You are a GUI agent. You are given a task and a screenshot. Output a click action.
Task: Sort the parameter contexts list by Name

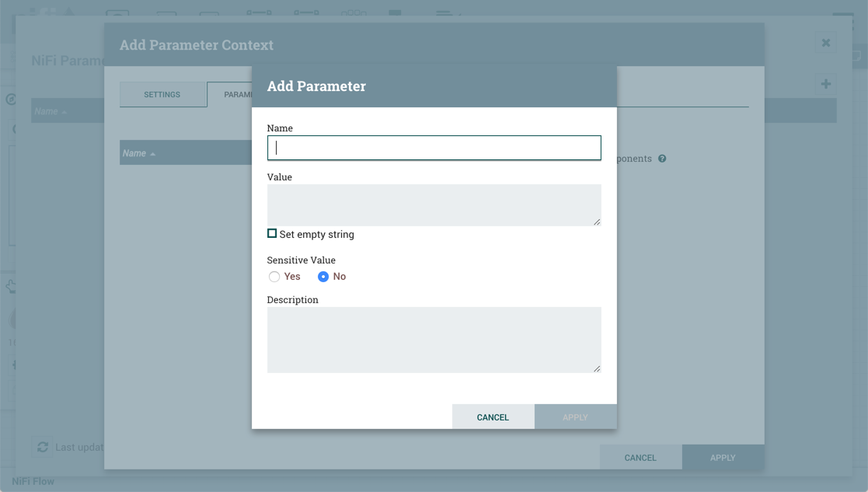pyautogui.click(x=47, y=111)
